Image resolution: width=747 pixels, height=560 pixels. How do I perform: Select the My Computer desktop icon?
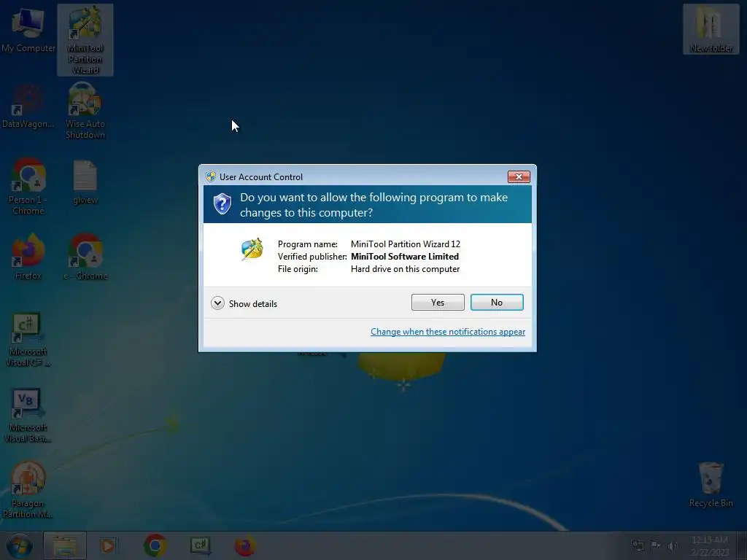(x=28, y=29)
